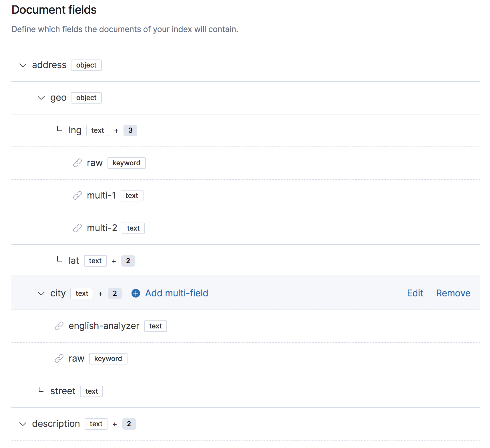Click link icon beside english-analyzer
Image resolution: width=490 pixels, height=448 pixels.
59,326
